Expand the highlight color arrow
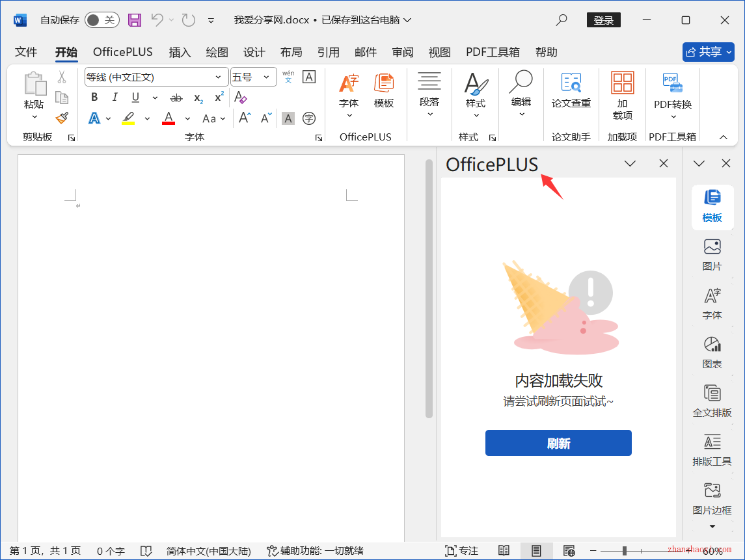Viewport: 745px width, 560px height. [x=147, y=119]
